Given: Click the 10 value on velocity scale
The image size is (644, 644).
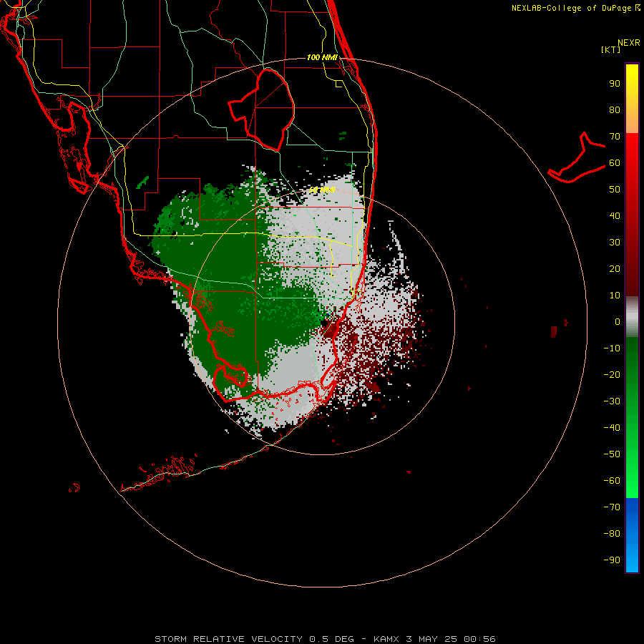Looking at the screenshot, I should click(x=615, y=296).
